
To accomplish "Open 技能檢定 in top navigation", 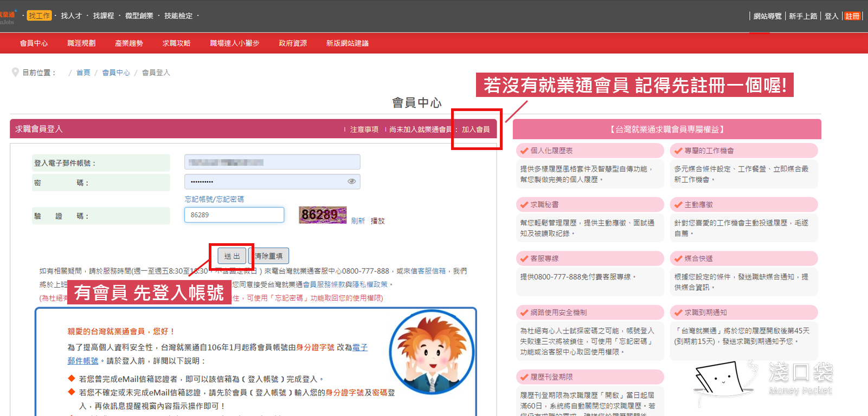I will coord(178,16).
